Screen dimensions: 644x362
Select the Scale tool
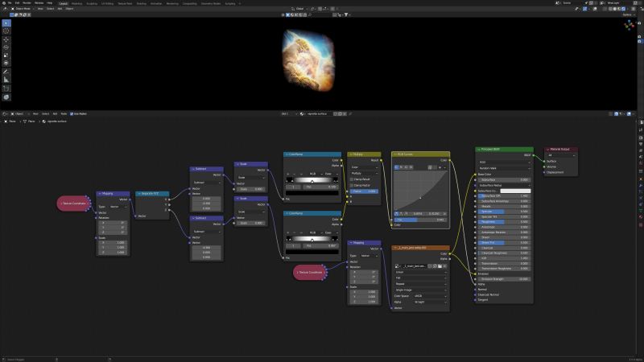click(6, 55)
